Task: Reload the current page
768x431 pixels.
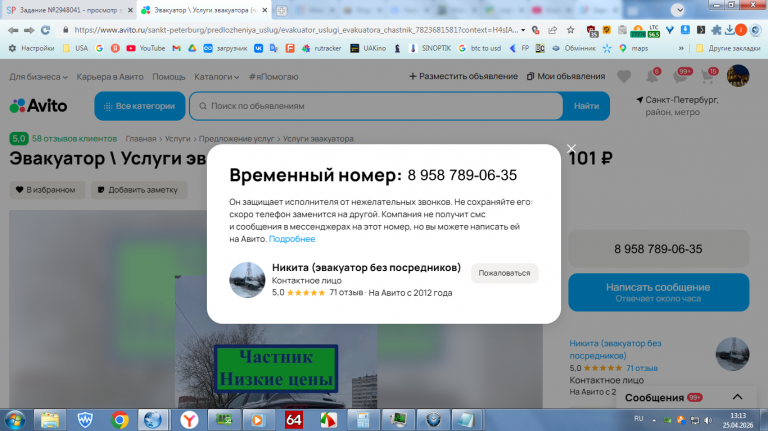Action: pos(46,30)
